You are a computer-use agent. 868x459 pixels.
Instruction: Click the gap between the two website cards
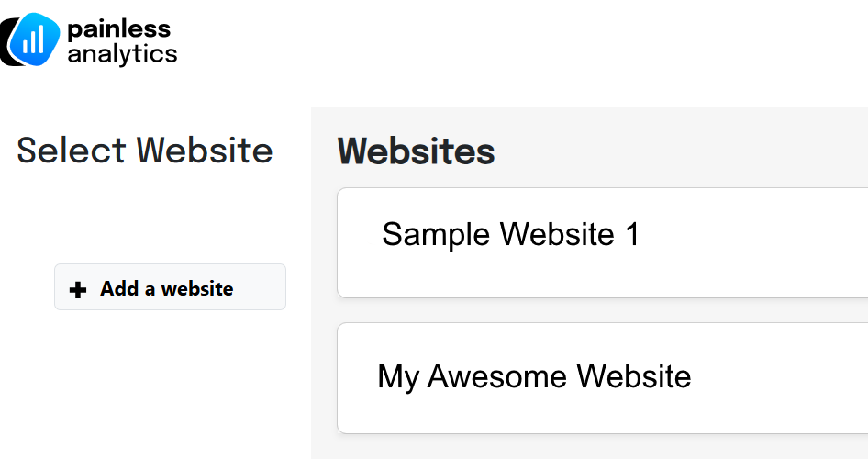click(602, 310)
